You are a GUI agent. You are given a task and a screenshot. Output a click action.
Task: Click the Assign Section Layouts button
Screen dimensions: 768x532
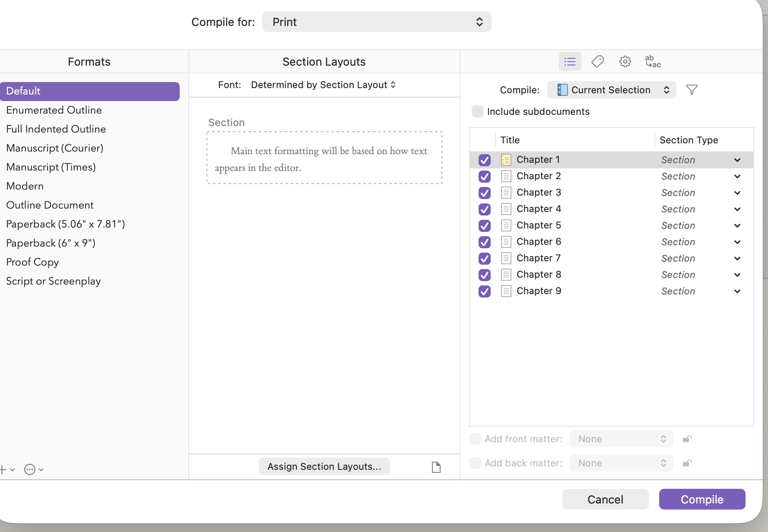click(x=324, y=466)
